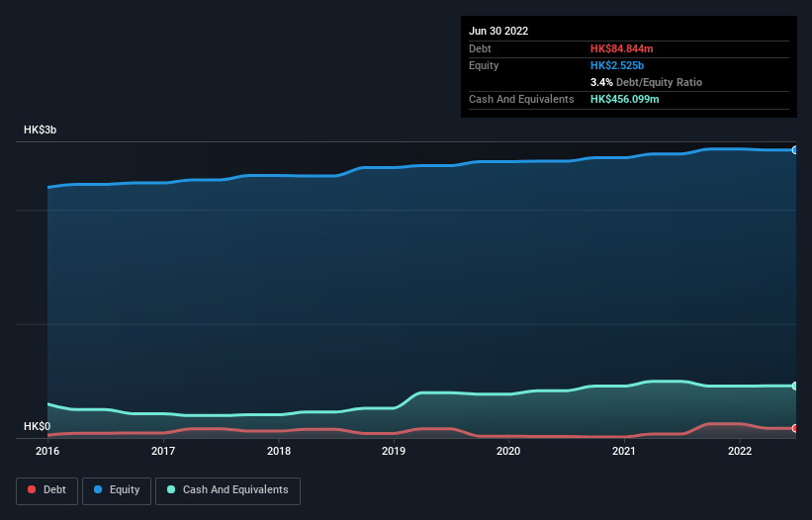Viewport: 812px width, 520px height.
Task: Click the 2018 x-axis label
Action: [279, 451]
